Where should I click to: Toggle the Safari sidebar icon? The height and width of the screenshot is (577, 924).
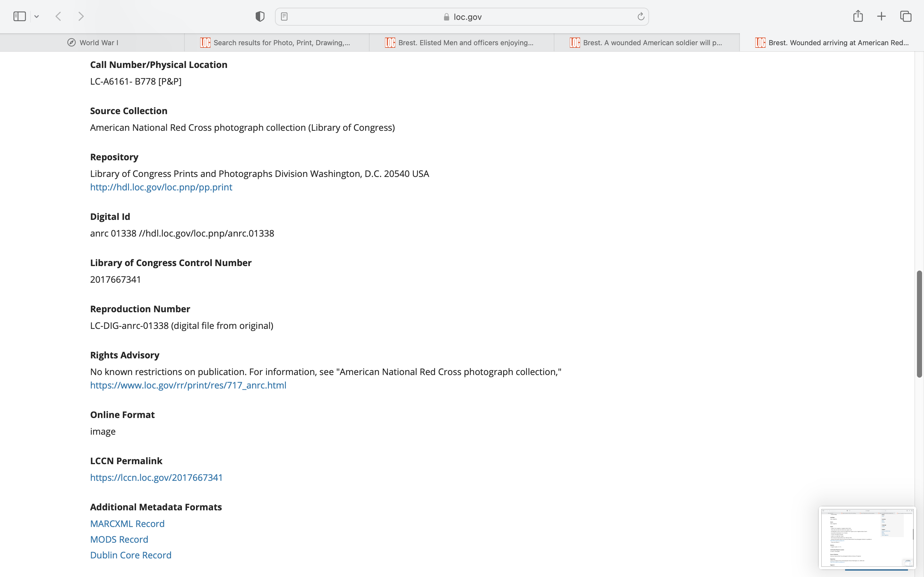pyautogui.click(x=20, y=16)
